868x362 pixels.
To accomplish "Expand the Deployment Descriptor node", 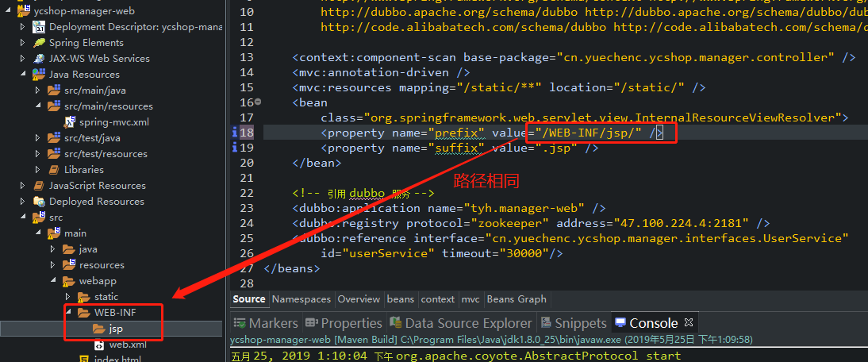I will (23, 26).
